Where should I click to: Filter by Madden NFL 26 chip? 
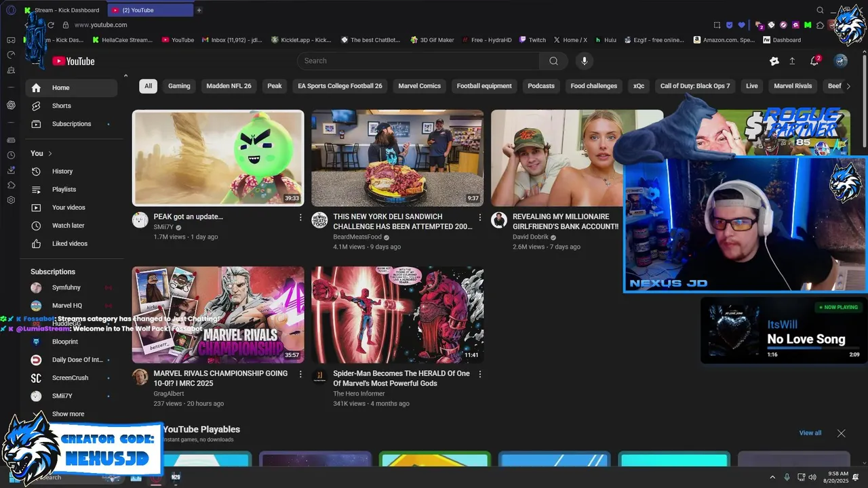click(x=229, y=86)
